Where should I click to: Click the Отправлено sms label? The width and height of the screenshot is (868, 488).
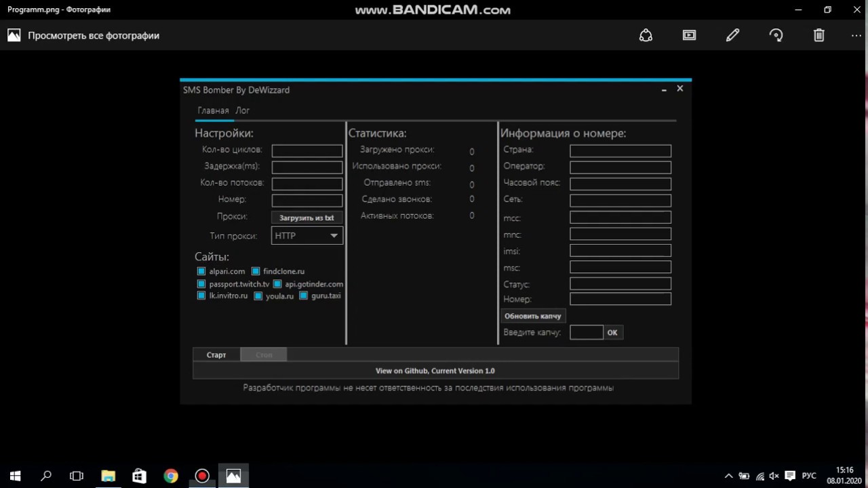click(x=397, y=182)
